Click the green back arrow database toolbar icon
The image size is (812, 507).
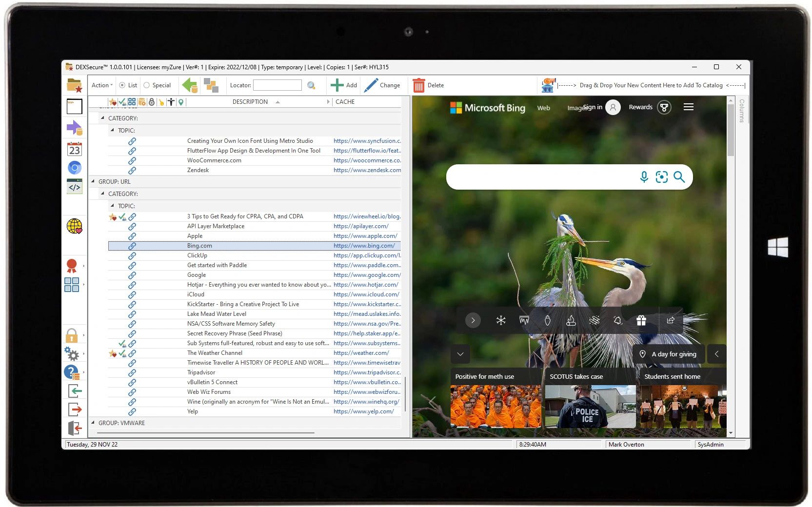tap(190, 85)
